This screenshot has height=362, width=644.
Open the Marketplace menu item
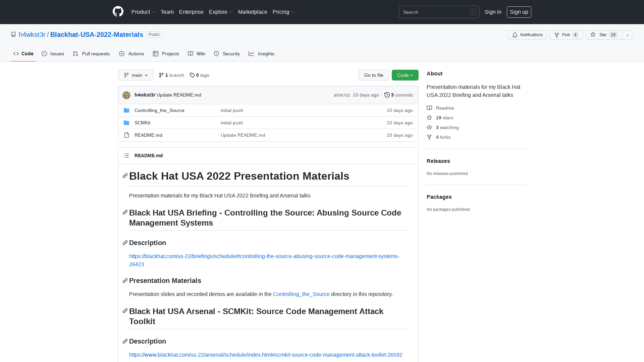point(253,12)
